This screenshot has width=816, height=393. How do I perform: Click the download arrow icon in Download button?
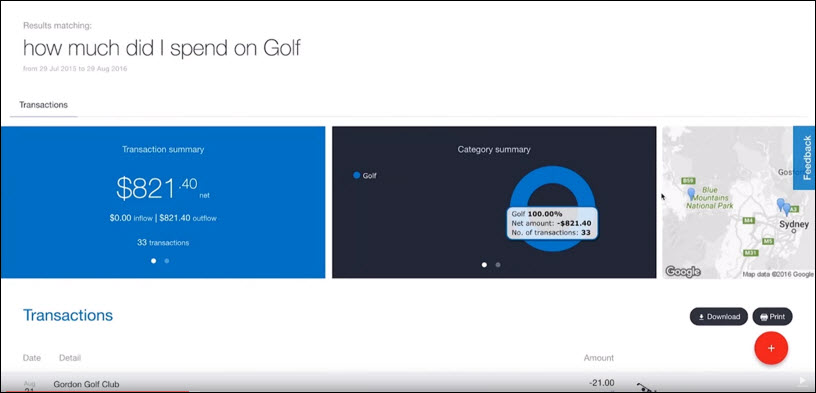coord(701,316)
